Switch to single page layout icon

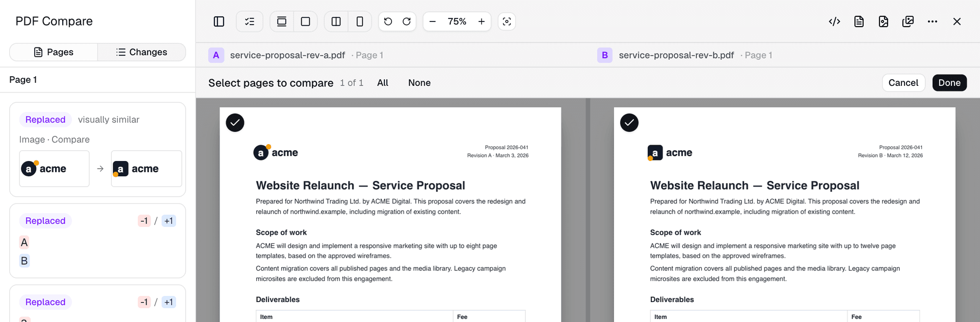tap(306, 21)
